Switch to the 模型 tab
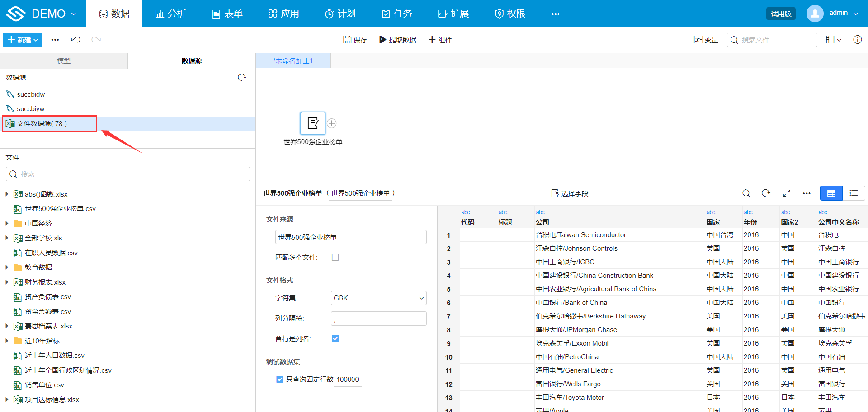This screenshot has height=412, width=868. 64,61
